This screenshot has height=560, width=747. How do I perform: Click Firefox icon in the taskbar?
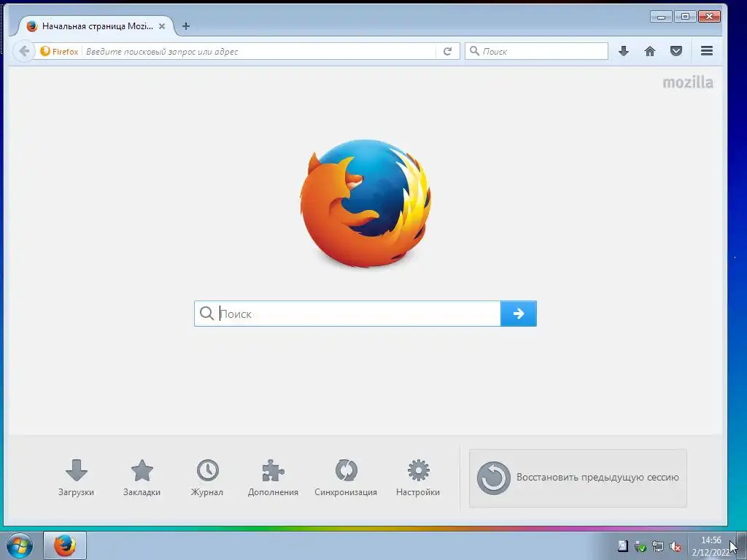(65, 545)
